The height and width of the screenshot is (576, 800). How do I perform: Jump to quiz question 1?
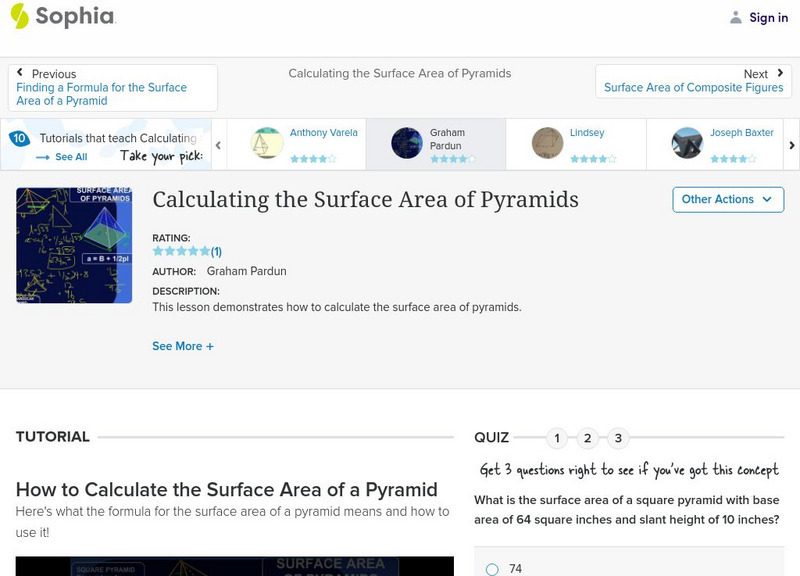(557, 438)
